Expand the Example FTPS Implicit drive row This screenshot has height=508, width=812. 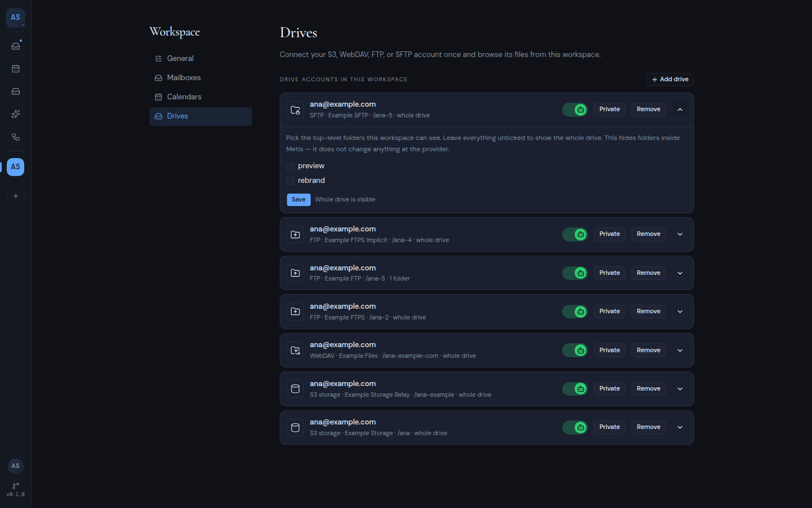click(680, 234)
